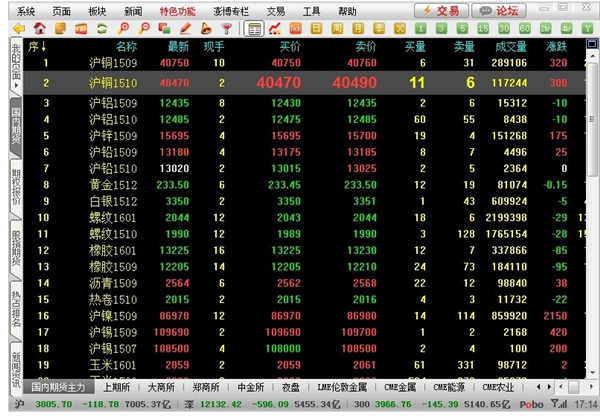This screenshot has height=416, width=600.
Task: Select the 白银1512 row
Action: tap(305, 201)
